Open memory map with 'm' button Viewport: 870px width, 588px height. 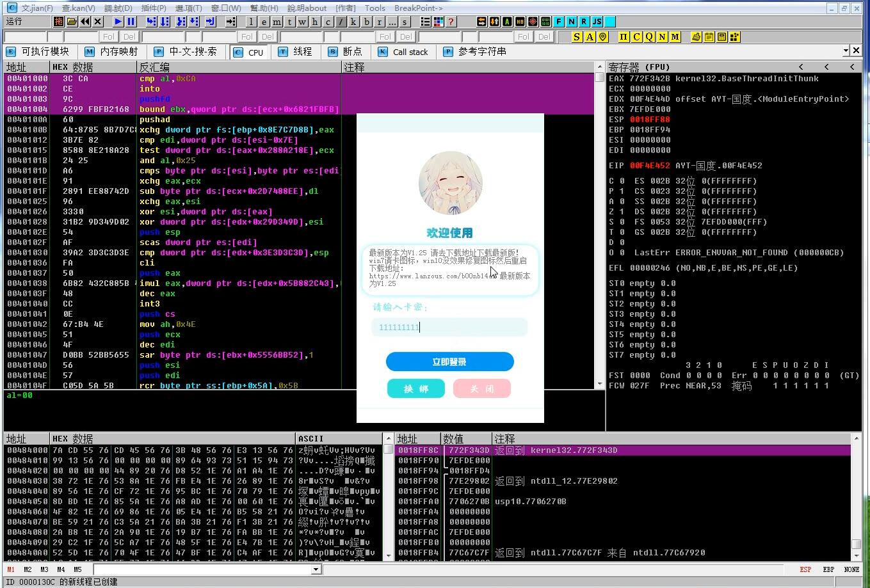coord(277,21)
